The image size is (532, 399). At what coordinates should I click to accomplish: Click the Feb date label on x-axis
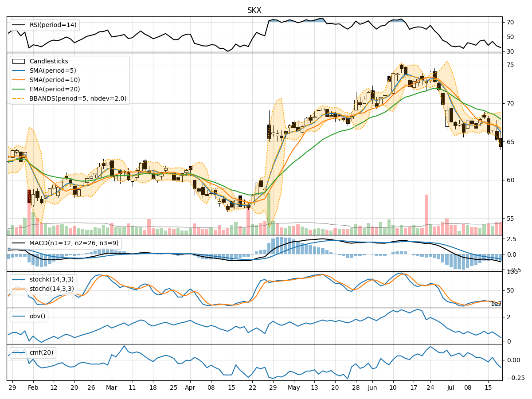(x=33, y=387)
